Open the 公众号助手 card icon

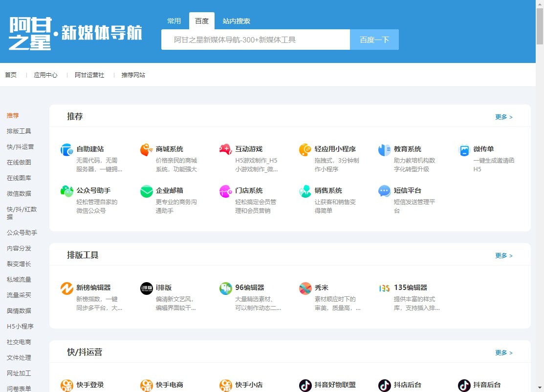click(66, 191)
